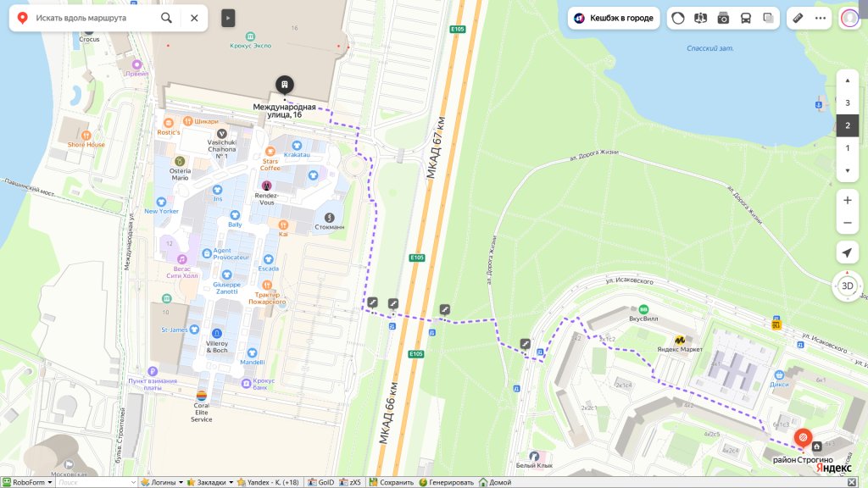
Task: Click the 'Пункт взимания платы' parking marker
Action: point(153,371)
